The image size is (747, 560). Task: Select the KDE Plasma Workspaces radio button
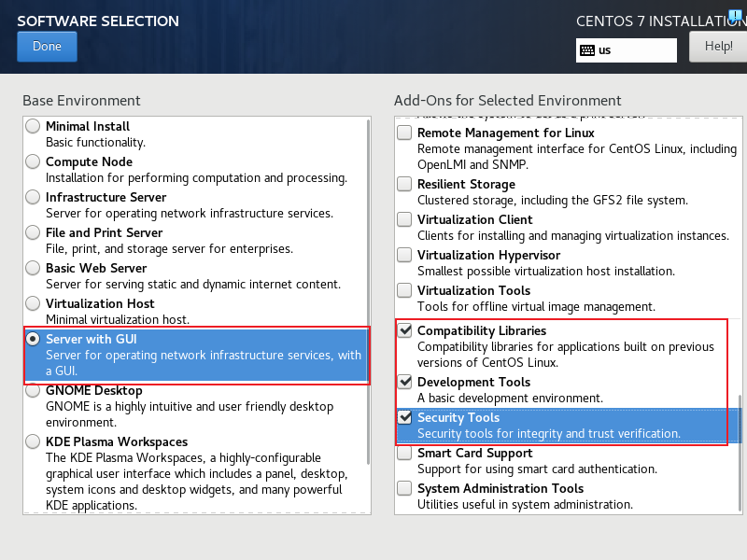(33, 441)
